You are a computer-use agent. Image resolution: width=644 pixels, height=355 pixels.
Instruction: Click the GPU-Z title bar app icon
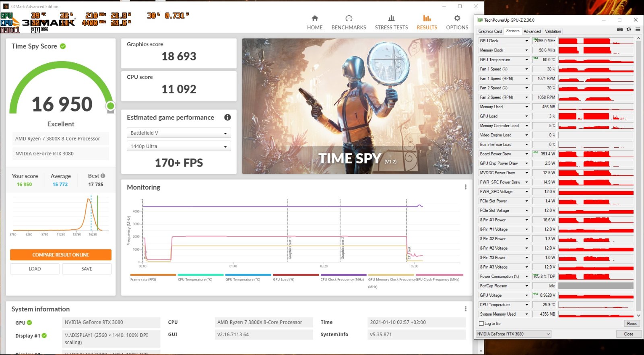[x=480, y=20]
